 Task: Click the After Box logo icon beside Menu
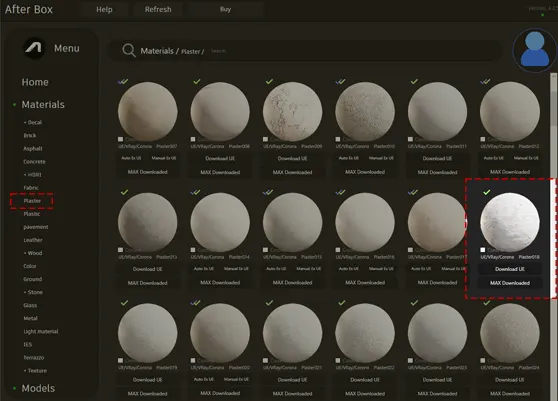pos(34,48)
